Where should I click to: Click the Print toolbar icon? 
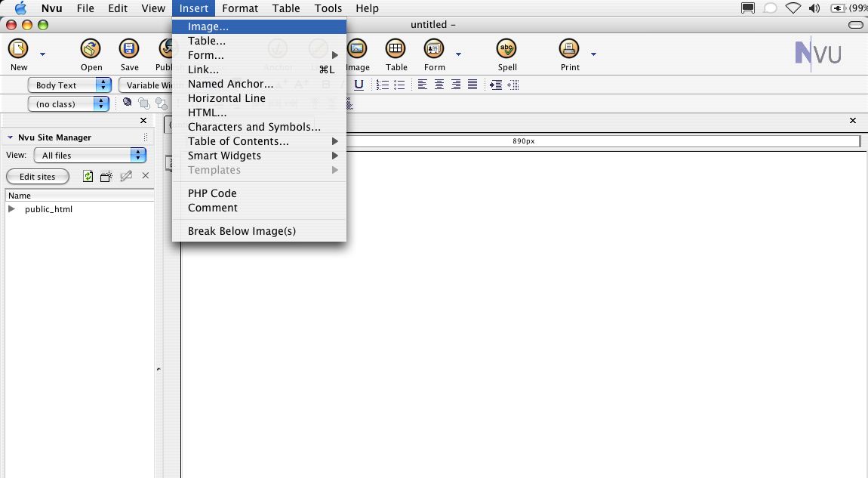pos(569,50)
